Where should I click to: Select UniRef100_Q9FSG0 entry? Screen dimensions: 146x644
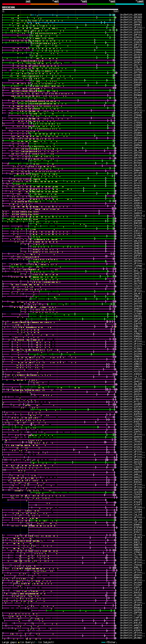point(131,45)
